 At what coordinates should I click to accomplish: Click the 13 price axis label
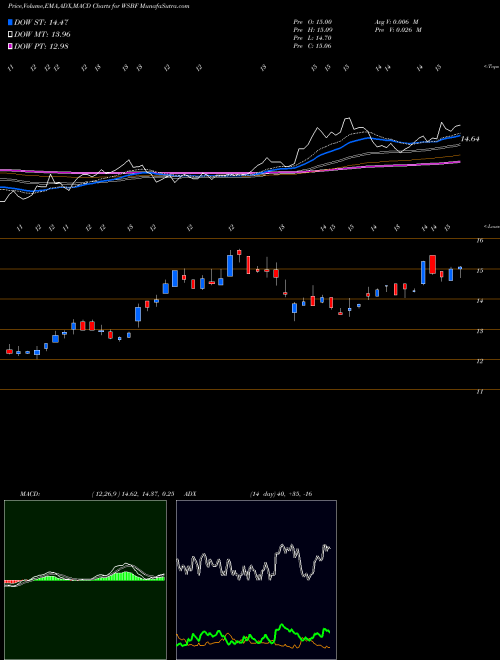(479, 331)
